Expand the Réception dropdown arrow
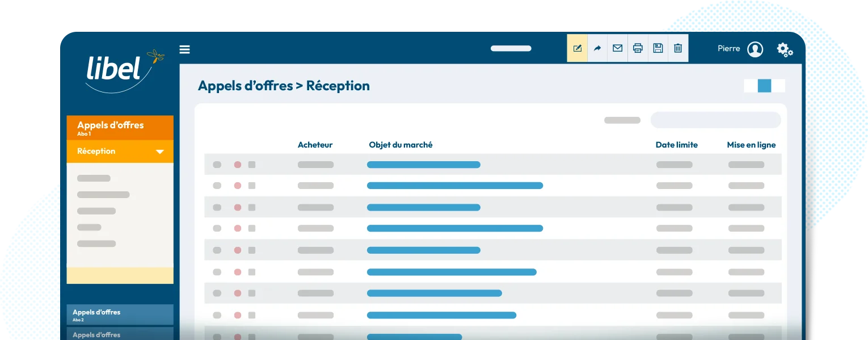This screenshot has width=868, height=340. click(x=160, y=152)
